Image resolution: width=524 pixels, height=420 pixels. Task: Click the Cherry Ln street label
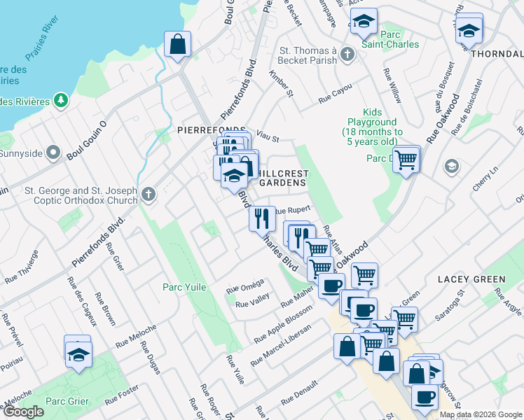click(485, 178)
